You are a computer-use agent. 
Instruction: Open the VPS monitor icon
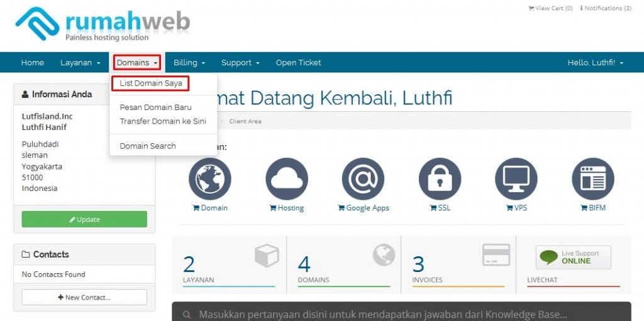point(516,179)
